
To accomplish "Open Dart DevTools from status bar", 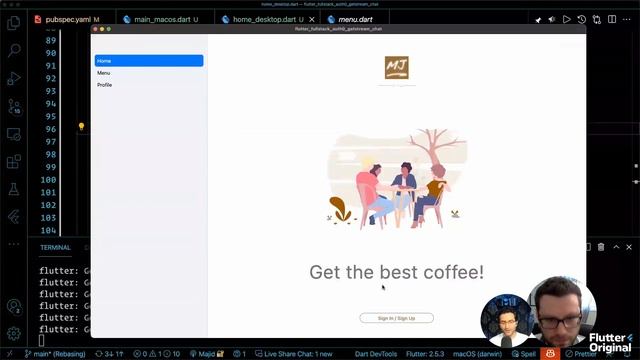I will pyautogui.click(x=376, y=354).
